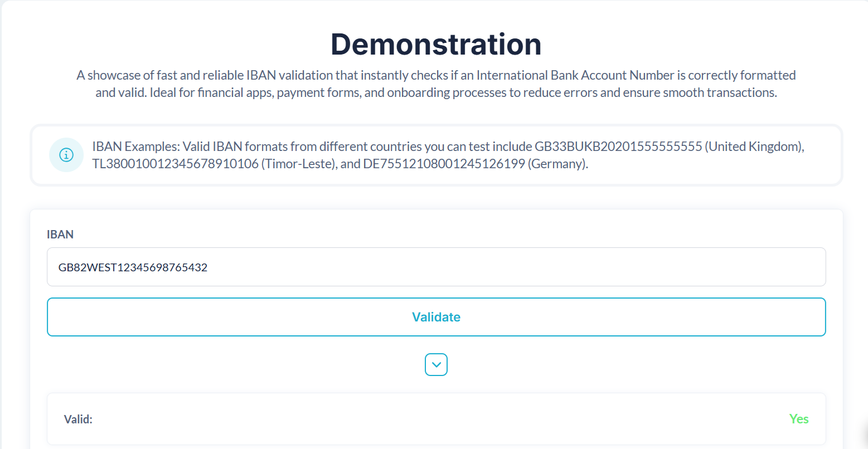
Task: Click the GB33BUKB20201555555555 example IBAN
Action: pos(618,147)
